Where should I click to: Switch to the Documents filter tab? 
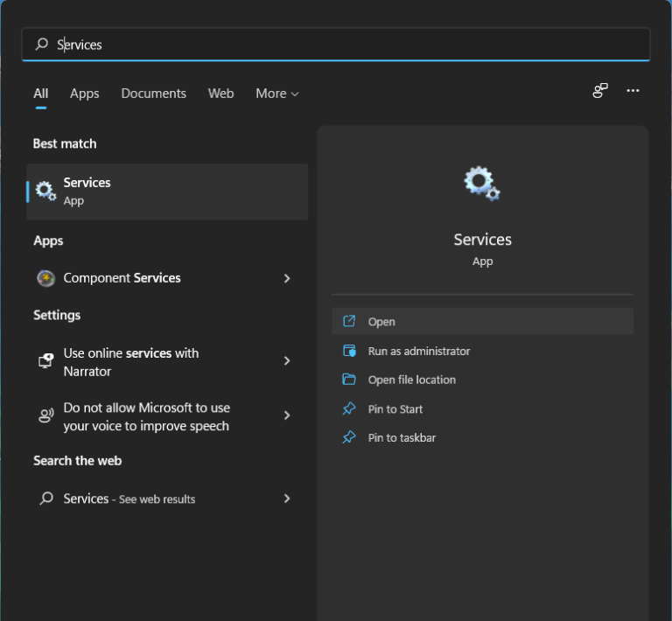153,94
